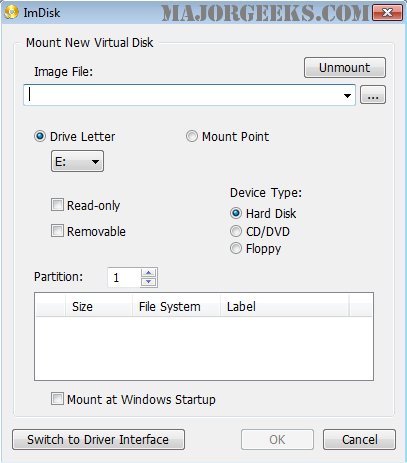Close the ImDisk dialog window
This screenshot has width=407, height=463.
(387, 13)
